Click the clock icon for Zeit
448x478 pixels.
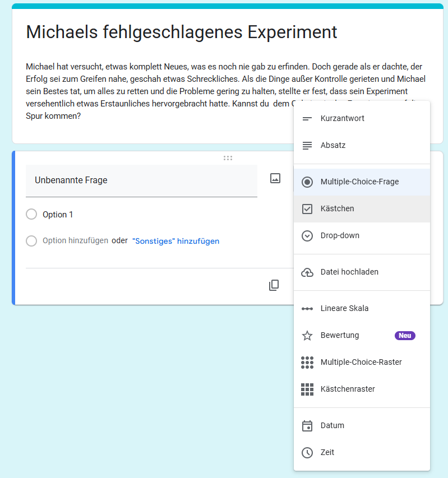tap(307, 453)
